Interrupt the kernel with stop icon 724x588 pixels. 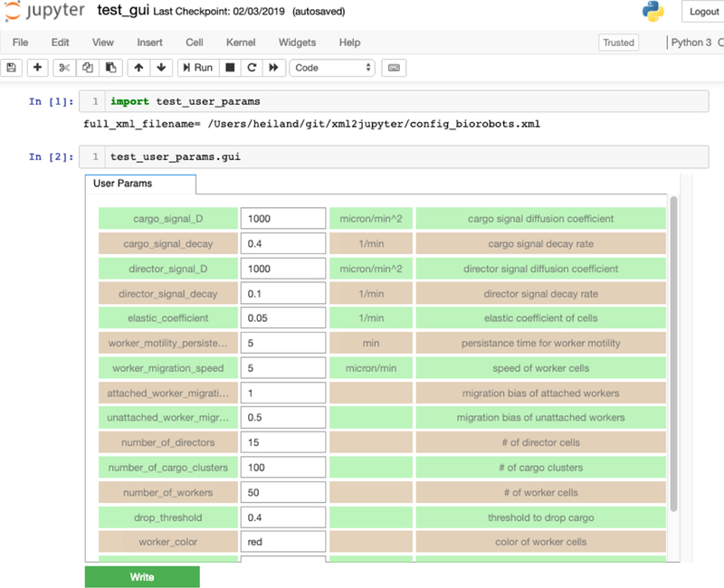click(x=230, y=68)
